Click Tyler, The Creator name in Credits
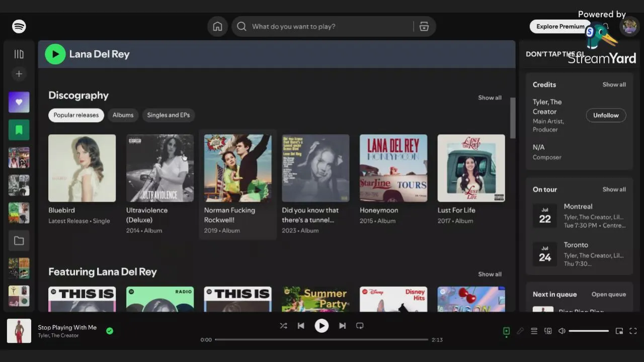Image resolution: width=644 pixels, height=362 pixels. 547,107
